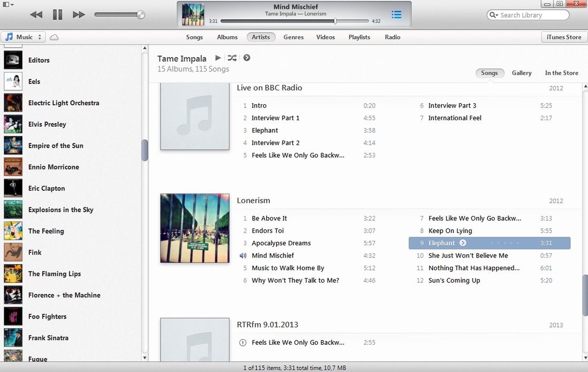Click exclamation warning icon on RTRfm track

point(243,343)
